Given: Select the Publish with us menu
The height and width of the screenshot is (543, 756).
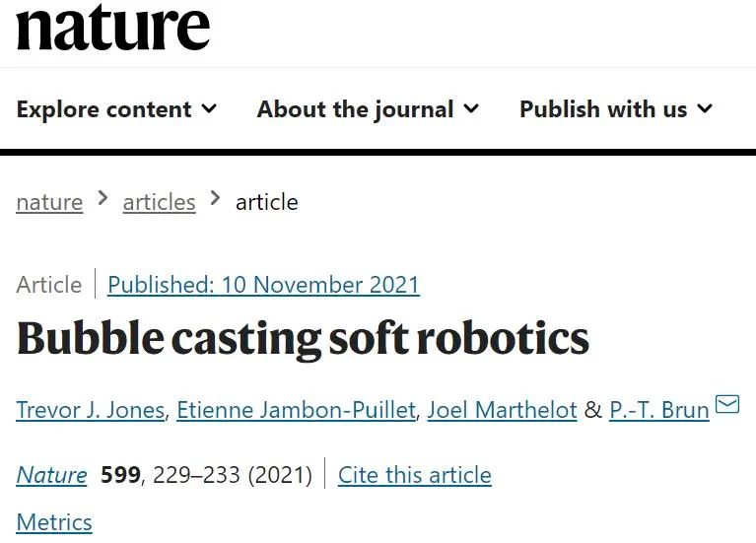Looking at the screenshot, I should coord(616,109).
